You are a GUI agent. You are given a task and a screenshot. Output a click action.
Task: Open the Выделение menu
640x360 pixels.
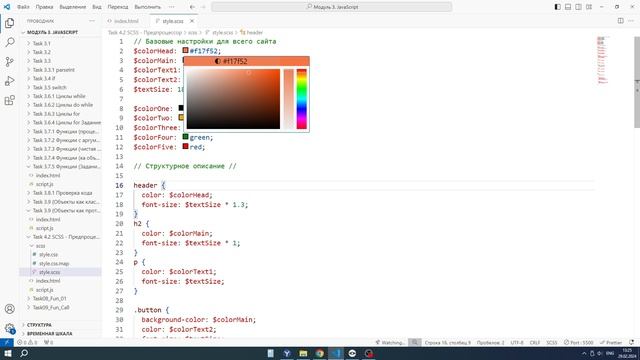73,7
